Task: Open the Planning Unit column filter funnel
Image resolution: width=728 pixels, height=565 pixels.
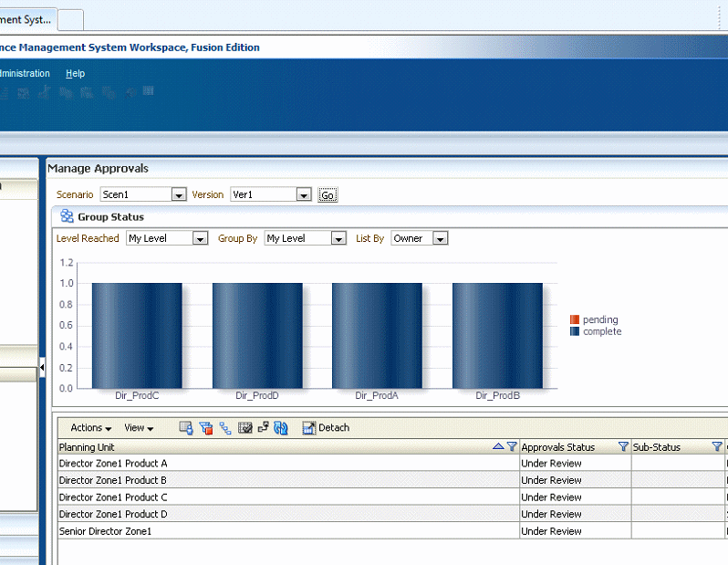Action: point(512,446)
